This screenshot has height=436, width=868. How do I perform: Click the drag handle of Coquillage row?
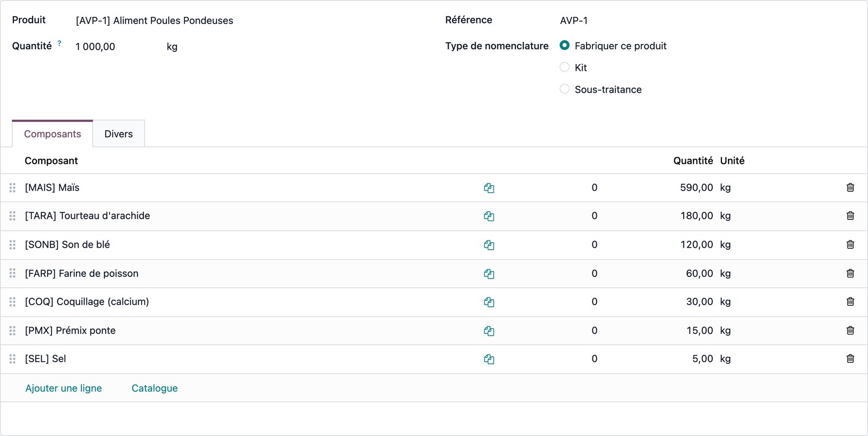12,302
